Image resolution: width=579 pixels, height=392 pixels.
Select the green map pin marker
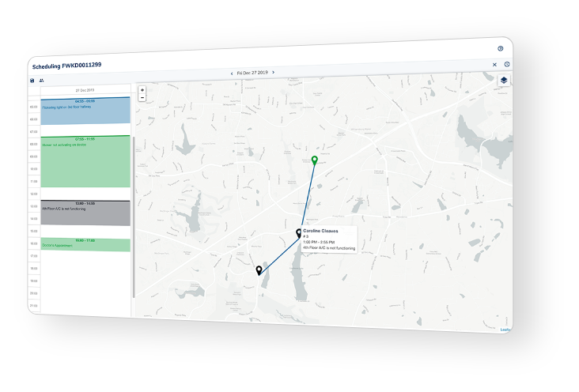point(314,160)
